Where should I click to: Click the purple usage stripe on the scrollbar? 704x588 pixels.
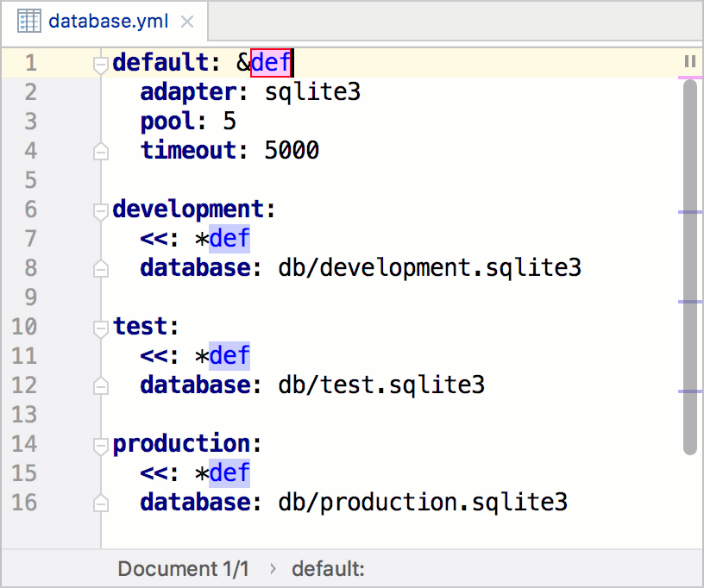pyautogui.click(x=690, y=212)
